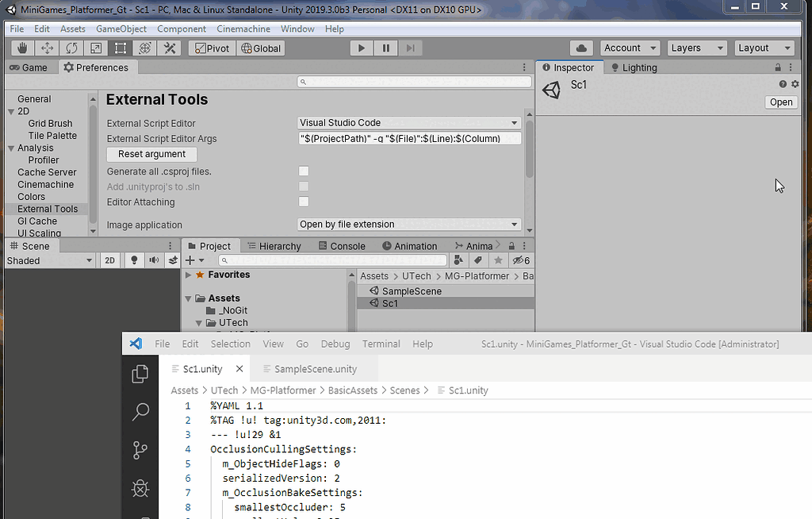
Task: Open the Search view in VS Code sidebar
Action: pos(140,412)
